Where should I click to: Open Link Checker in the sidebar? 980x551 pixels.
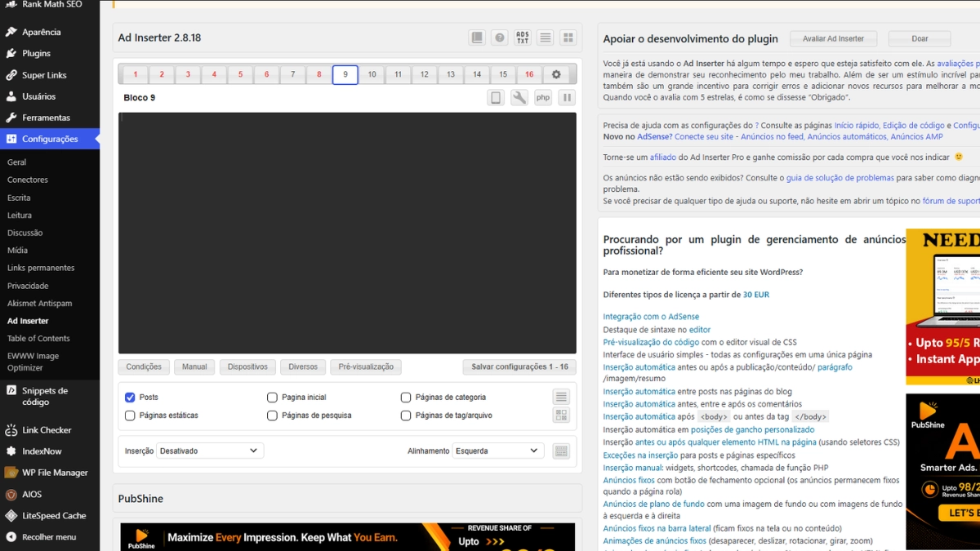pyautogui.click(x=47, y=430)
